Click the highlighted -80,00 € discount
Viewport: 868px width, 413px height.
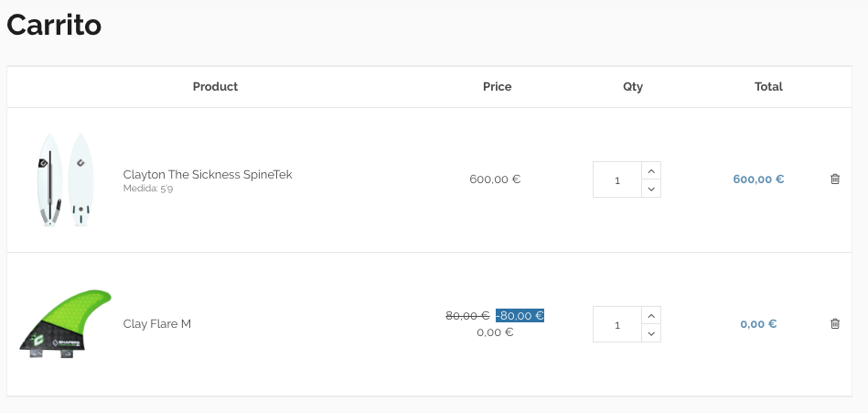tap(520, 316)
